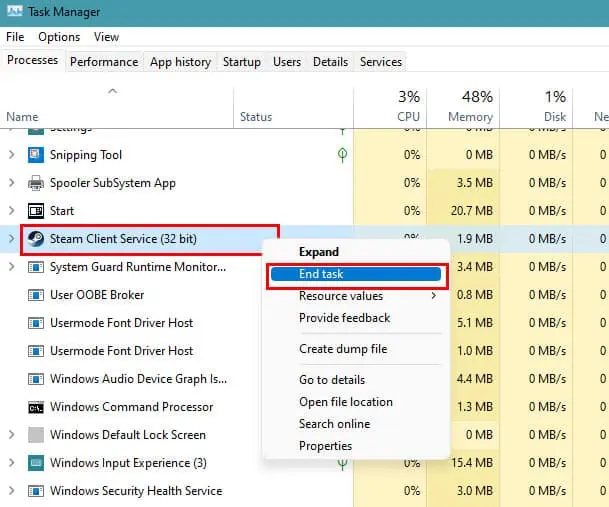The width and height of the screenshot is (609, 507).
Task: Click the Windows Security Health Service icon
Action: click(x=36, y=491)
